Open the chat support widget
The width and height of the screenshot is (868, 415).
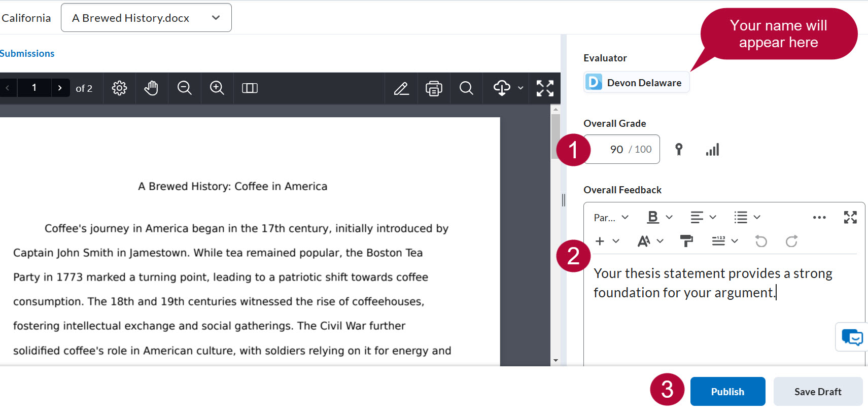coord(852,337)
